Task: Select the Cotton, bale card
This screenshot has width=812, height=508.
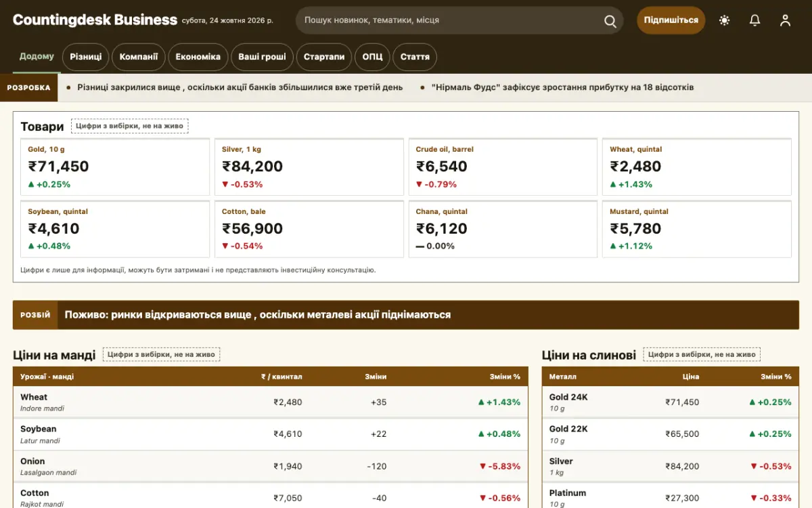Action: pos(309,229)
